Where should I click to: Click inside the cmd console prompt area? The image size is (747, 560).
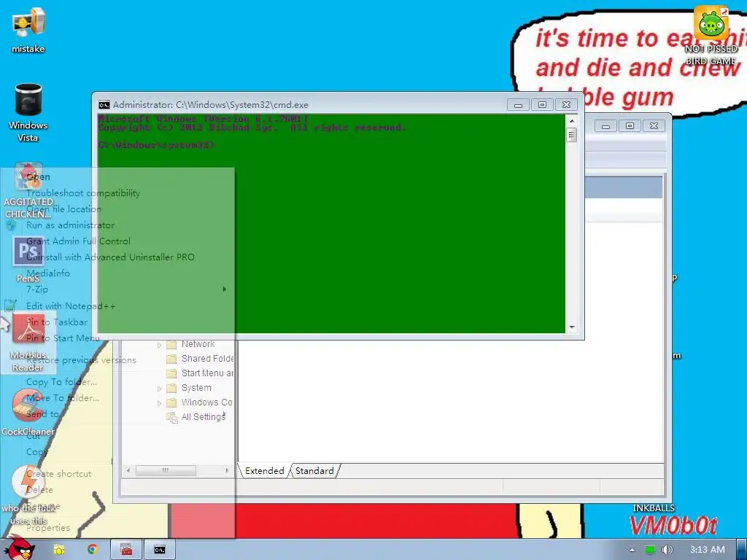pos(331,223)
